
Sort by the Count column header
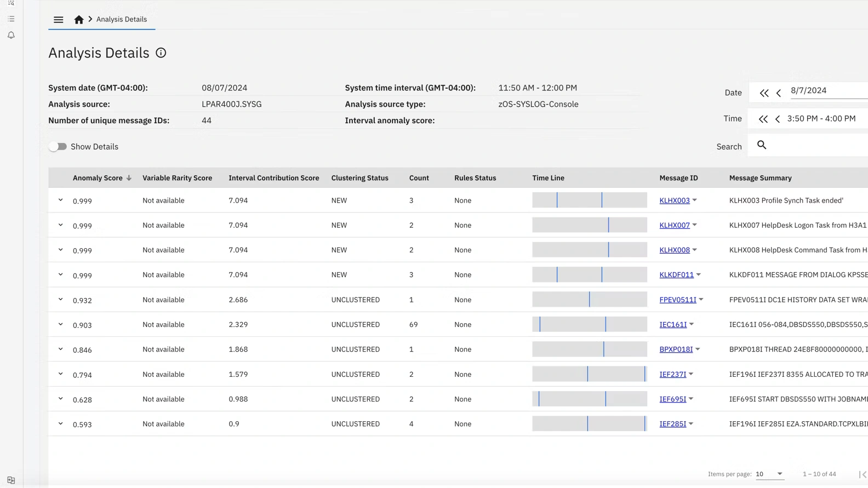[419, 178]
